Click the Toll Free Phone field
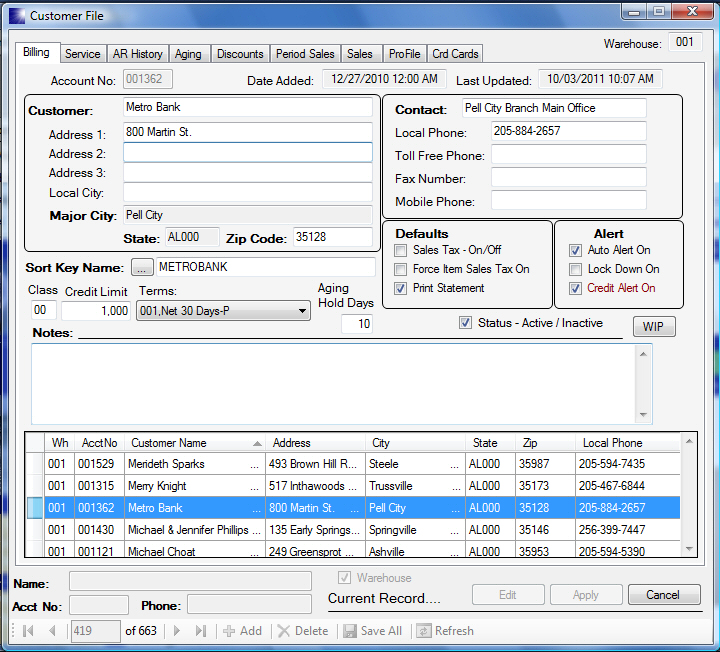 pos(568,155)
